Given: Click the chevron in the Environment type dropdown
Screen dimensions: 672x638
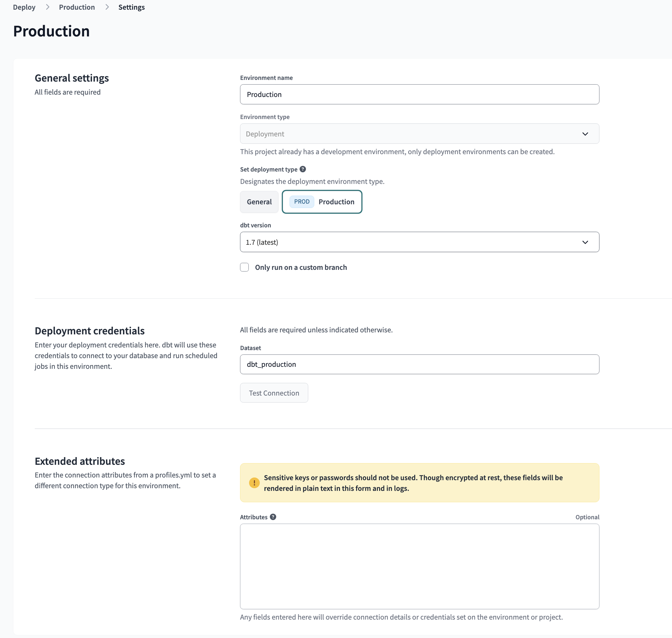Looking at the screenshot, I should [x=585, y=134].
